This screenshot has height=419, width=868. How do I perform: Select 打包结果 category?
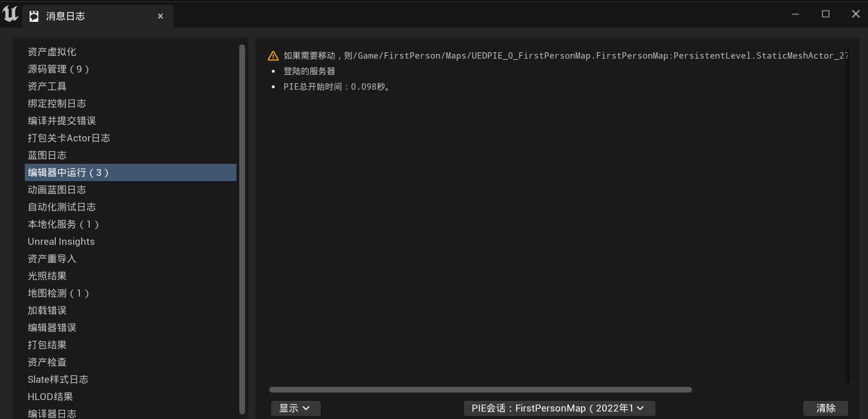(131, 345)
